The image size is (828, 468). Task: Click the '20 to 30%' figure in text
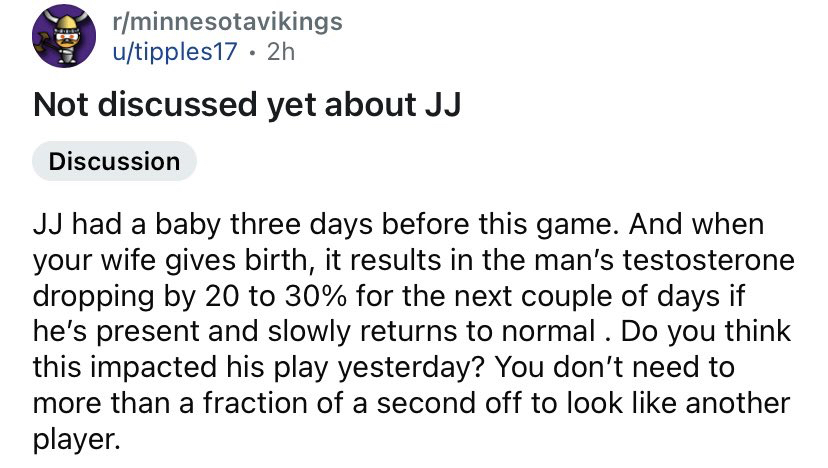(276, 296)
